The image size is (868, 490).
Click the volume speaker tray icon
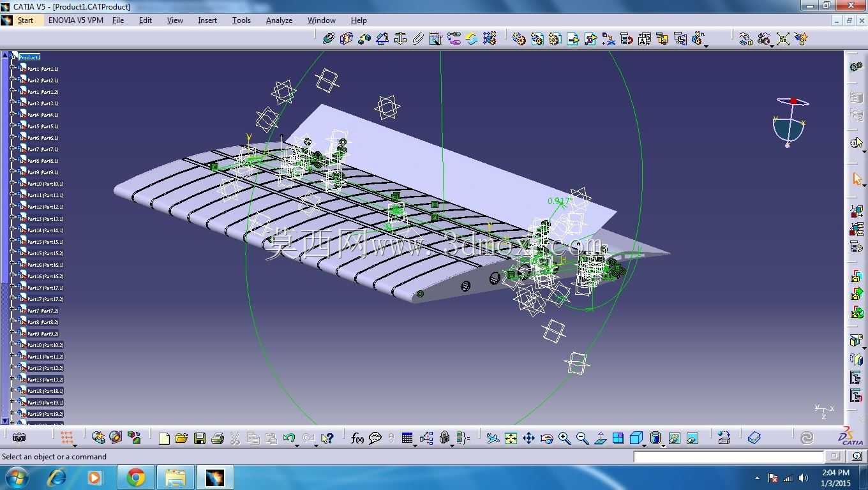(x=804, y=478)
